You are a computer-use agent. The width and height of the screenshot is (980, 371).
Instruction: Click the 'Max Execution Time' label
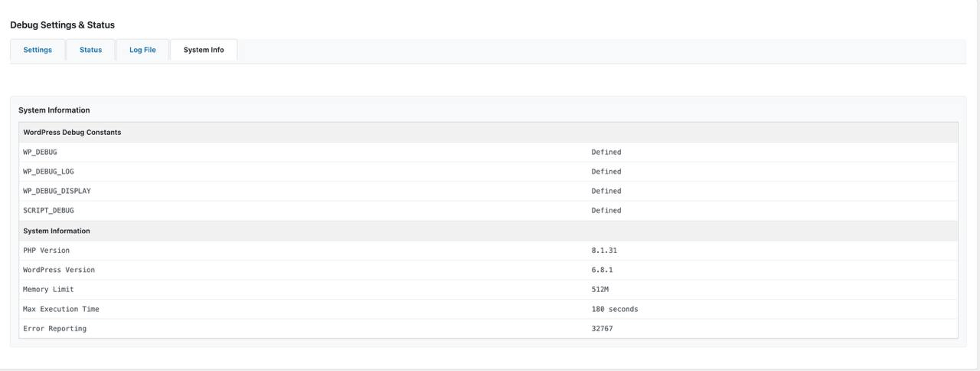pos(61,309)
